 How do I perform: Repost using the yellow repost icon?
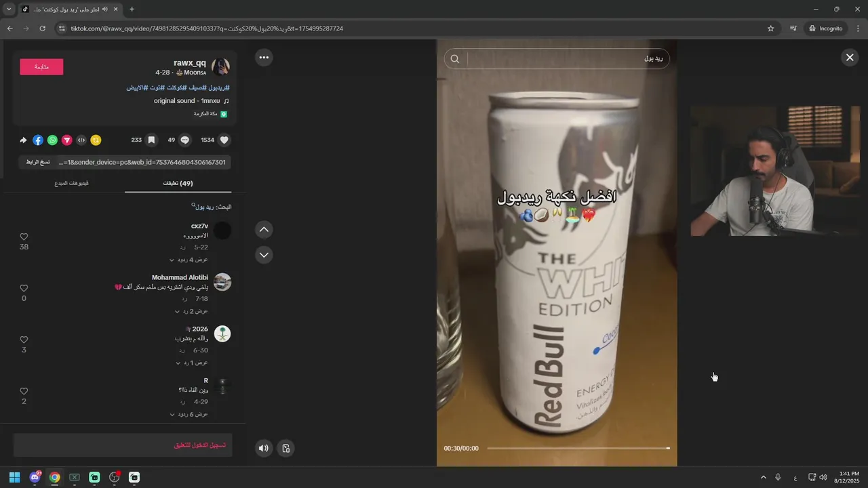[96, 140]
